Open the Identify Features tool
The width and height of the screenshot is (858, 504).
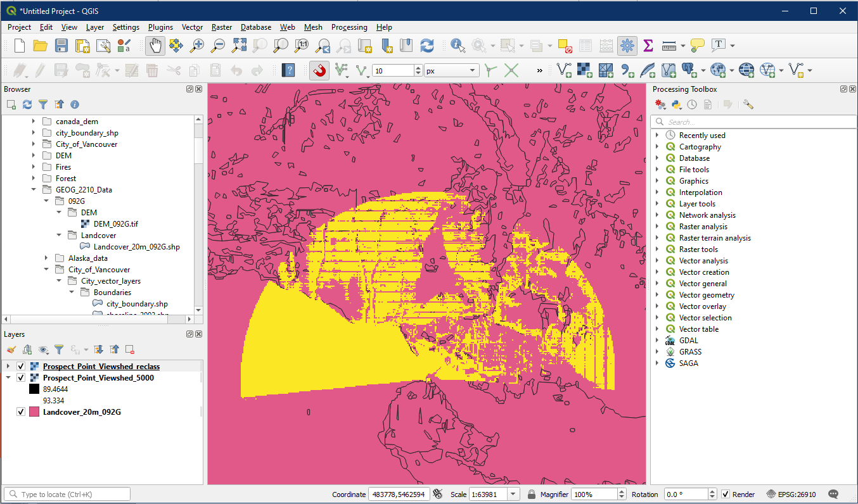[457, 46]
